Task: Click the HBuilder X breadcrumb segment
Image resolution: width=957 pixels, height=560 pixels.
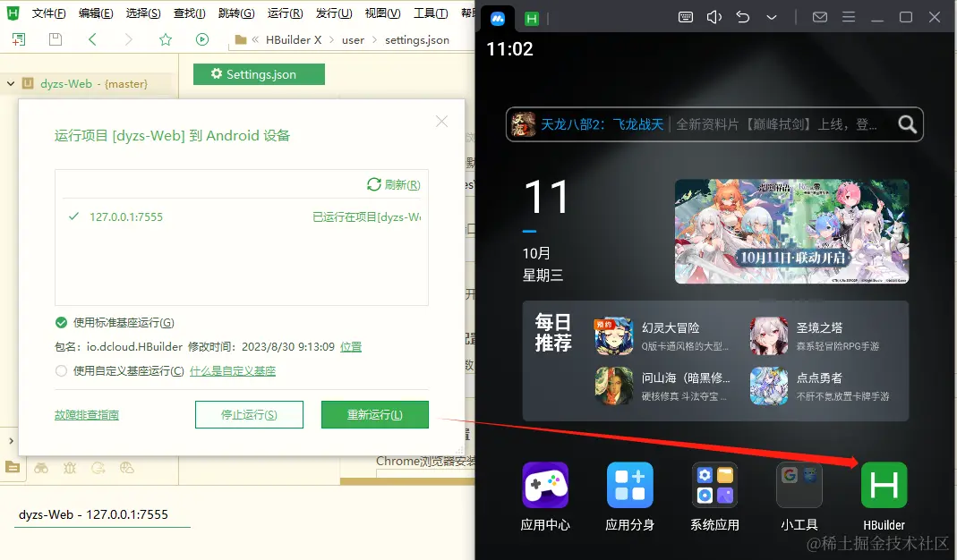Action: [294, 39]
